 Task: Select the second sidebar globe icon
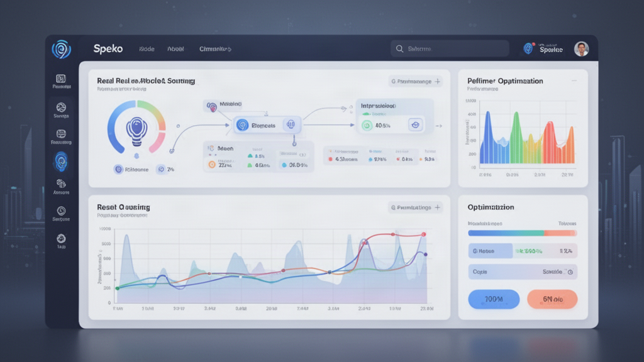pyautogui.click(x=61, y=107)
